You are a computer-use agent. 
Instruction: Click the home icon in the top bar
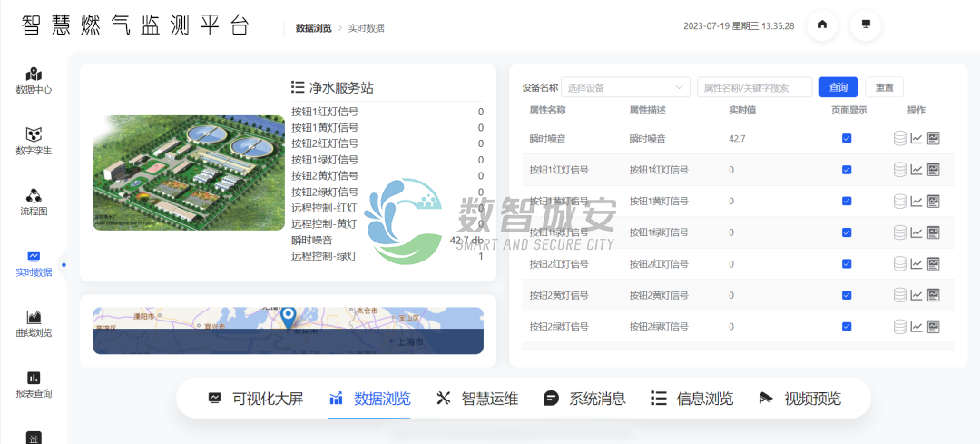(x=822, y=25)
